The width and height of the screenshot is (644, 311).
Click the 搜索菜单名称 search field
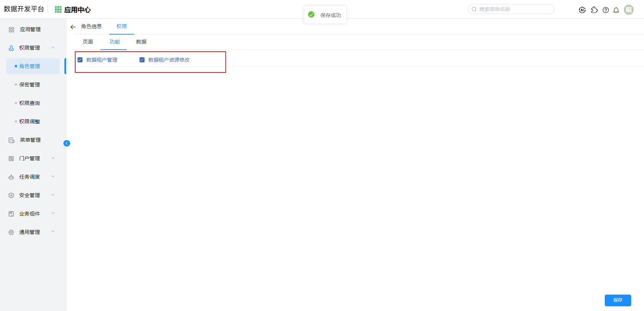point(513,9)
